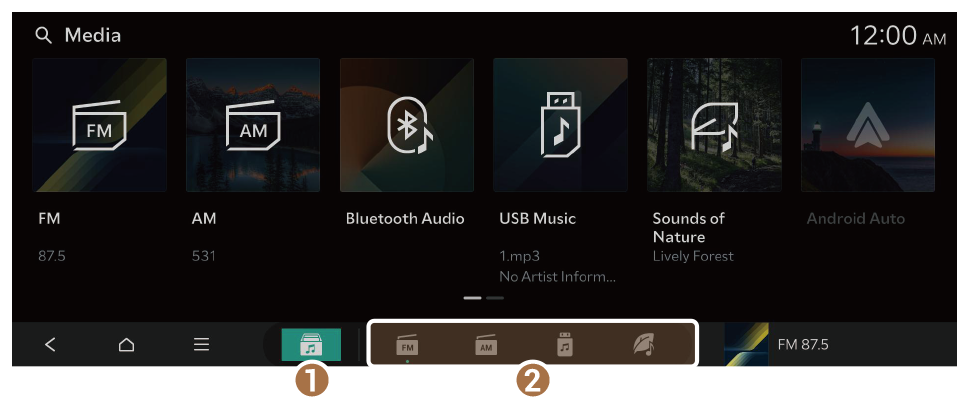
Task: Go back with the left arrow
Action: click(x=51, y=344)
